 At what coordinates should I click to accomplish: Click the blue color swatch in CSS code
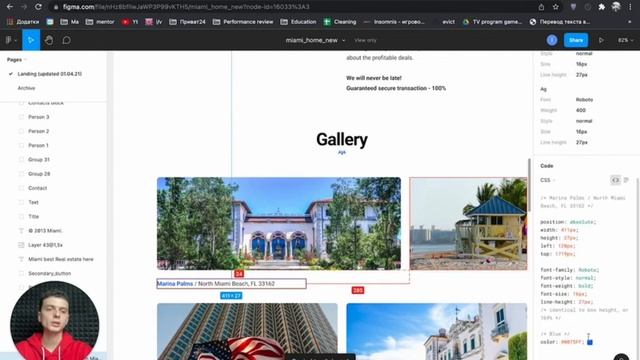tap(590, 342)
